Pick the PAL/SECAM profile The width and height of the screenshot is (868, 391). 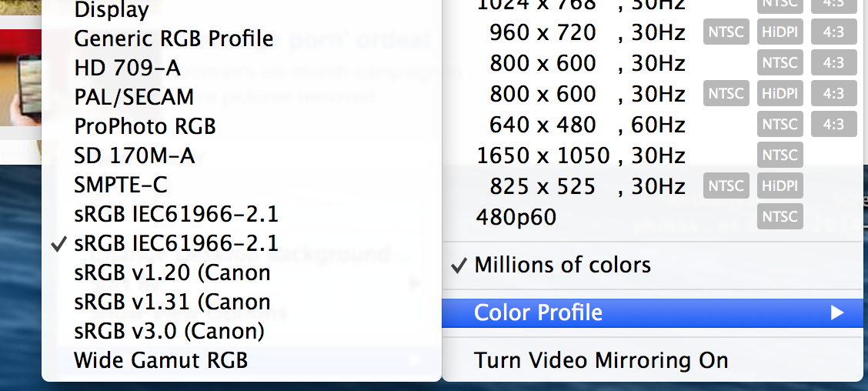(x=134, y=97)
